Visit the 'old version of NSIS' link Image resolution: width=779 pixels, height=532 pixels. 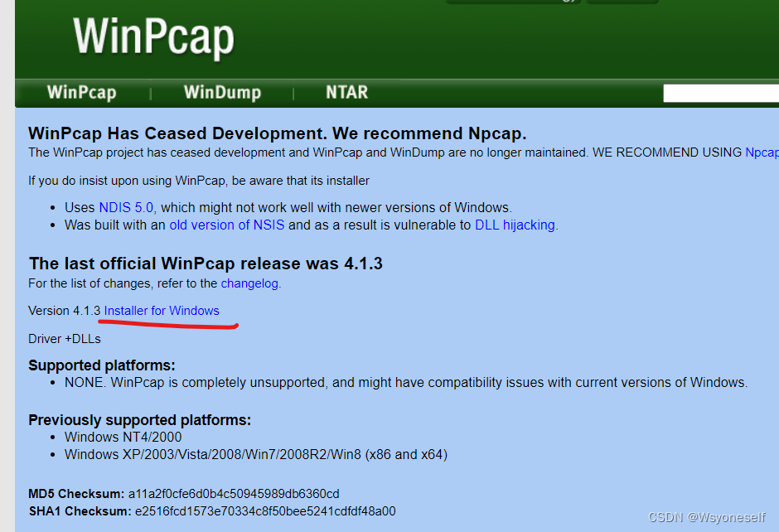[x=226, y=225]
